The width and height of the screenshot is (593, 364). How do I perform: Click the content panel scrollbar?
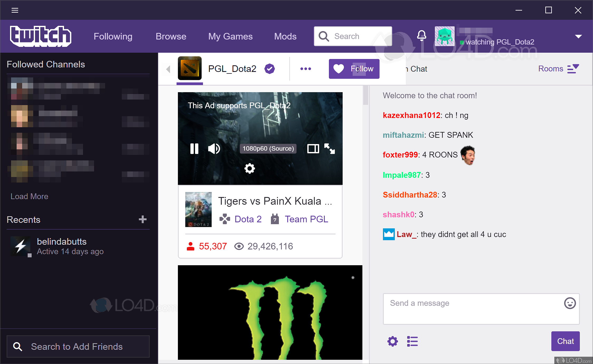coord(366,95)
